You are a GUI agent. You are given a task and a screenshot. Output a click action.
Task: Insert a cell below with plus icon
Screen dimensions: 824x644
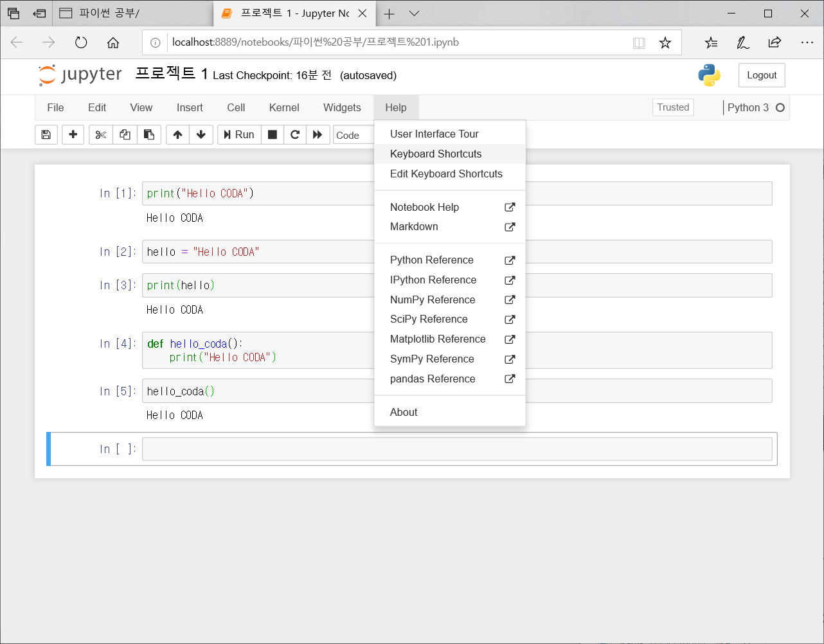(73, 135)
